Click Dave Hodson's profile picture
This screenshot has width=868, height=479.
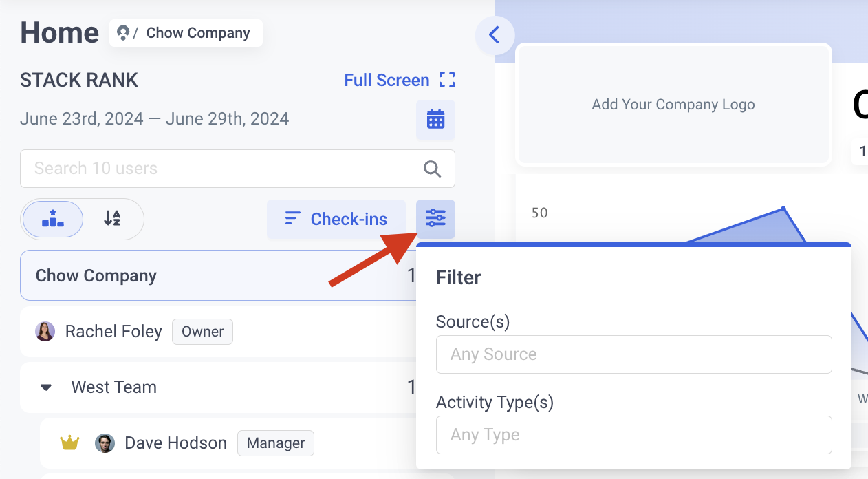click(105, 443)
